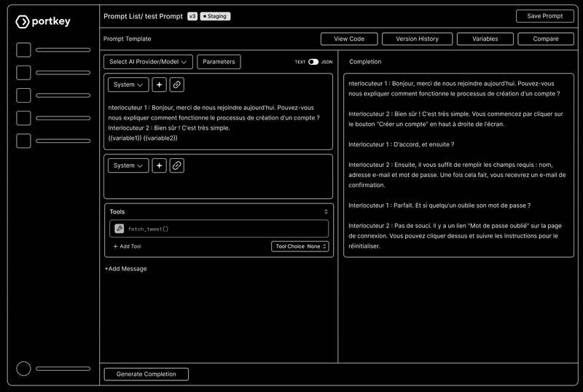Go to Prompt List breadcrumb

coord(122,16)
